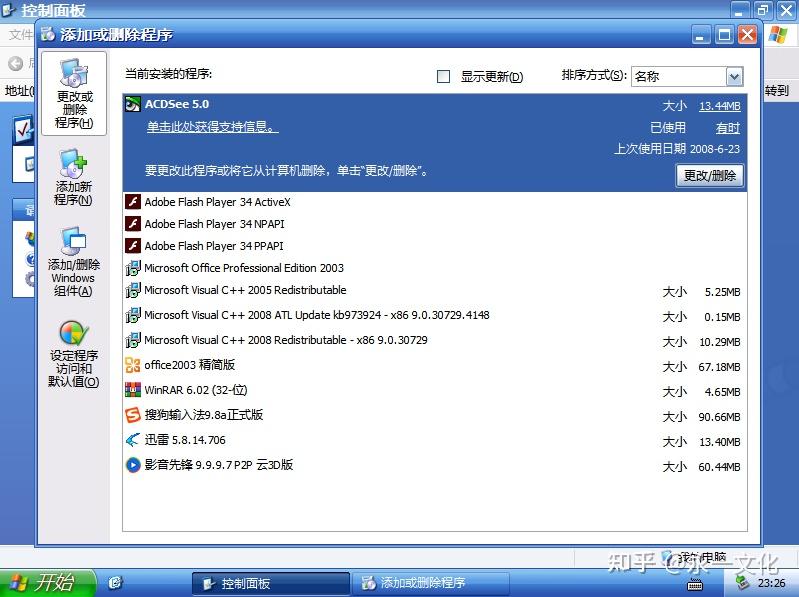Click the office2003 精简版 icon
799x597 pixels.
[x=132, y=365]
